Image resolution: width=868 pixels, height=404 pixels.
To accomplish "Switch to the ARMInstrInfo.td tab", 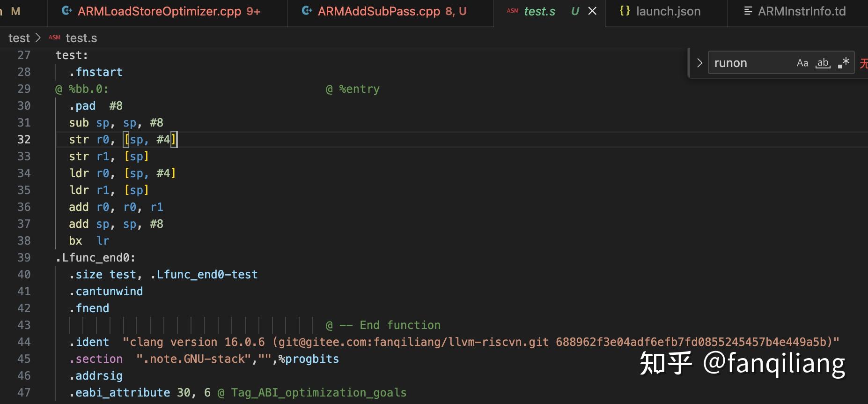I will pyautogui.click(x=802, y=11).
